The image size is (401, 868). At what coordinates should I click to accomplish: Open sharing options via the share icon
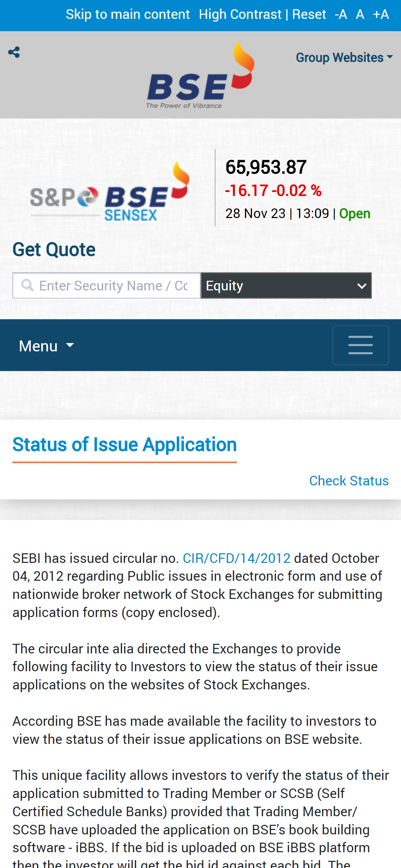pos(14,52)
